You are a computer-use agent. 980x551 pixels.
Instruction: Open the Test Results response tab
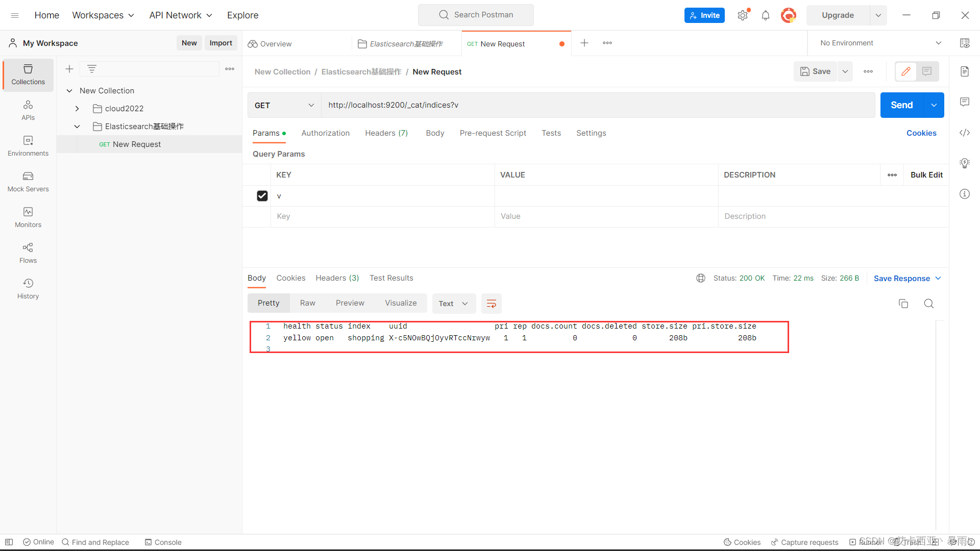[391, 278]
